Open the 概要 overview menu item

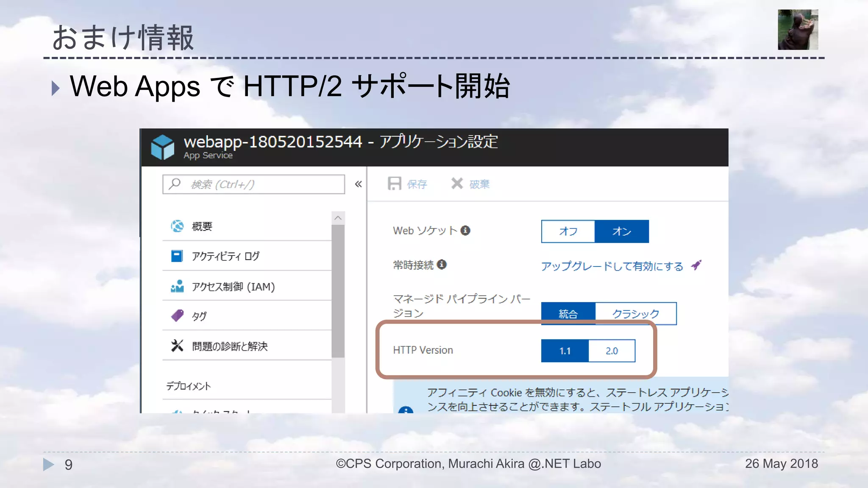pos(247,226)
